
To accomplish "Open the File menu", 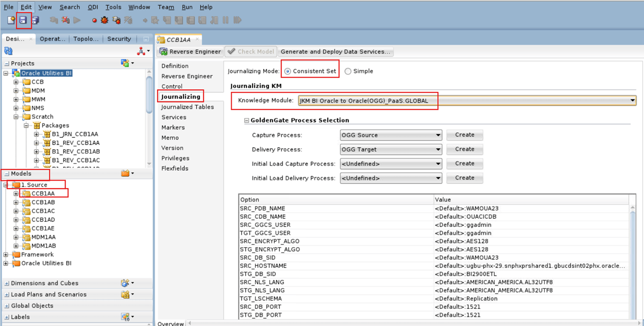I will click(9, 7).
